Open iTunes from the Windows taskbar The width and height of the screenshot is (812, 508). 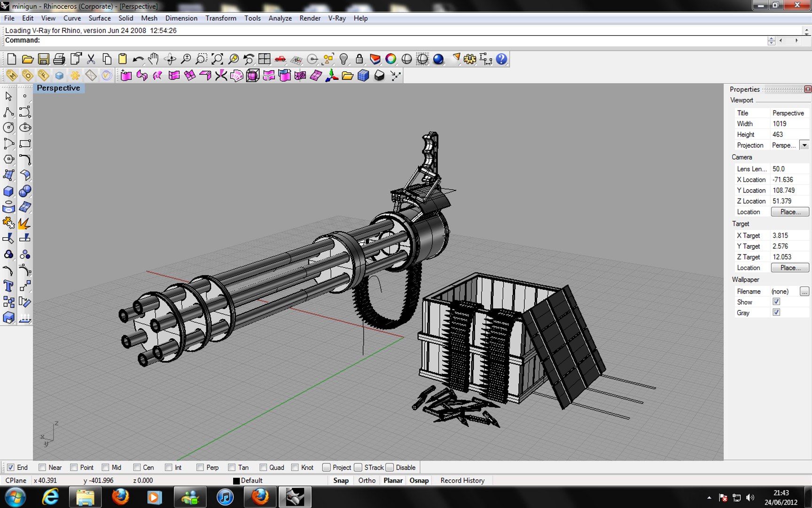[225, 497]
